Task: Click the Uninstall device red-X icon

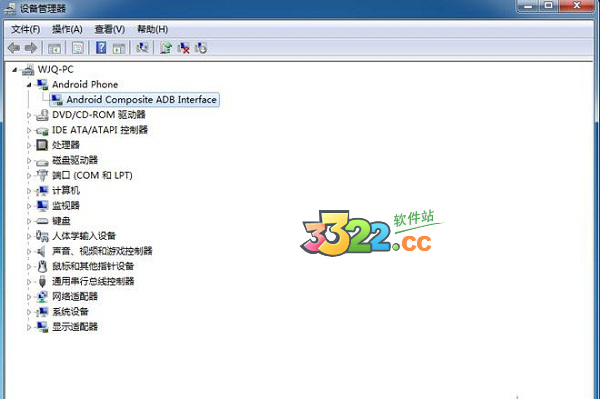Action: click(183, 48)
